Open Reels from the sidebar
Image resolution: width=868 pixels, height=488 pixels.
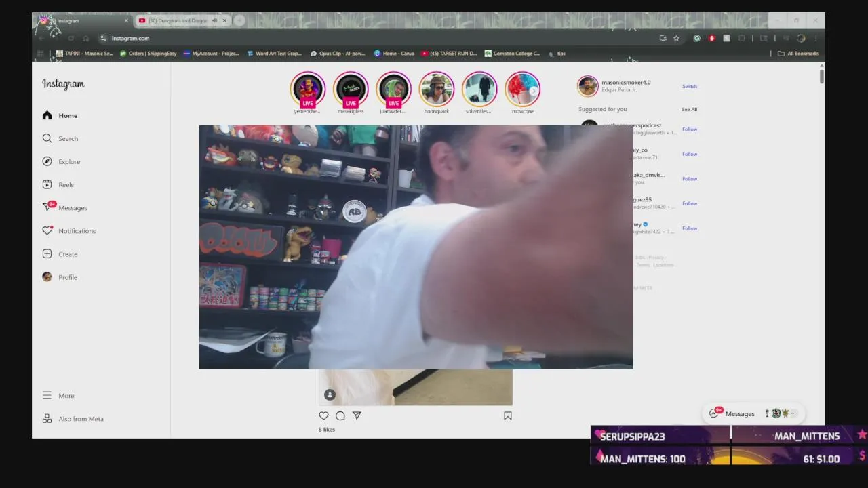(x=58, y=184)
